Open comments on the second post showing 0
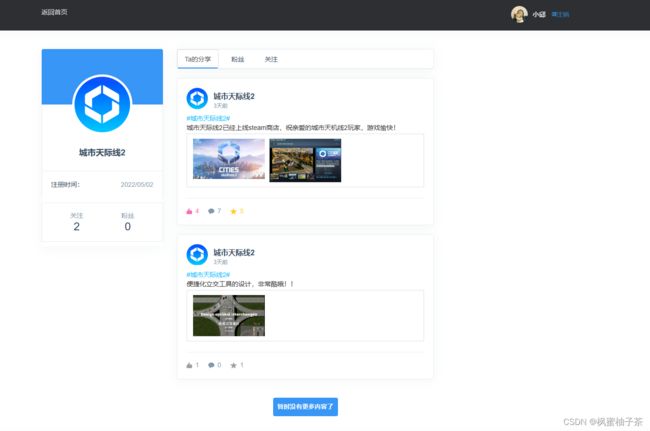 click(x=214, y=365)
